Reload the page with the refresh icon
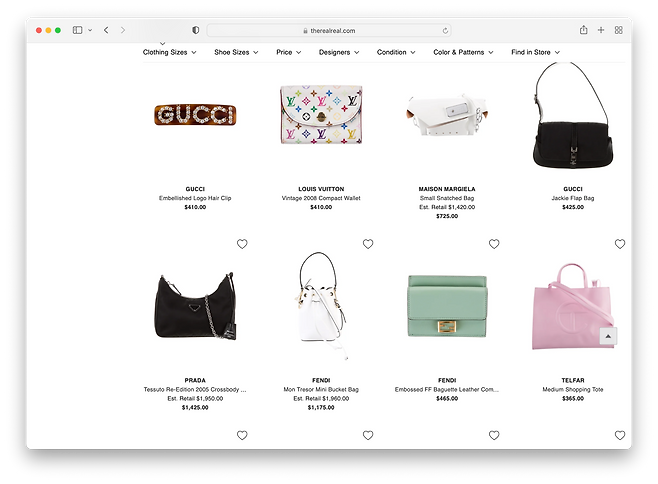 (x=445, y=31)
